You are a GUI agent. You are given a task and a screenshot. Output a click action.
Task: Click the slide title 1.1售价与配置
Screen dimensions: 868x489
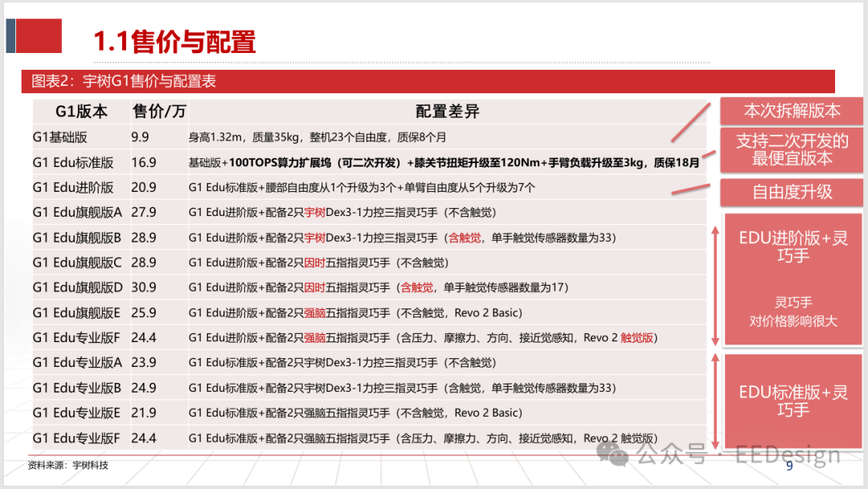(x=174, y=42)
